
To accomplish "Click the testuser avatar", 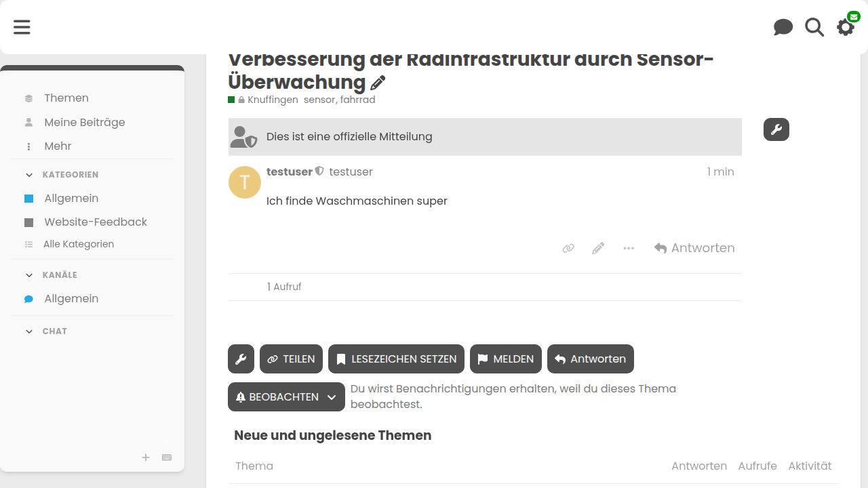I will tap(245, 182).
